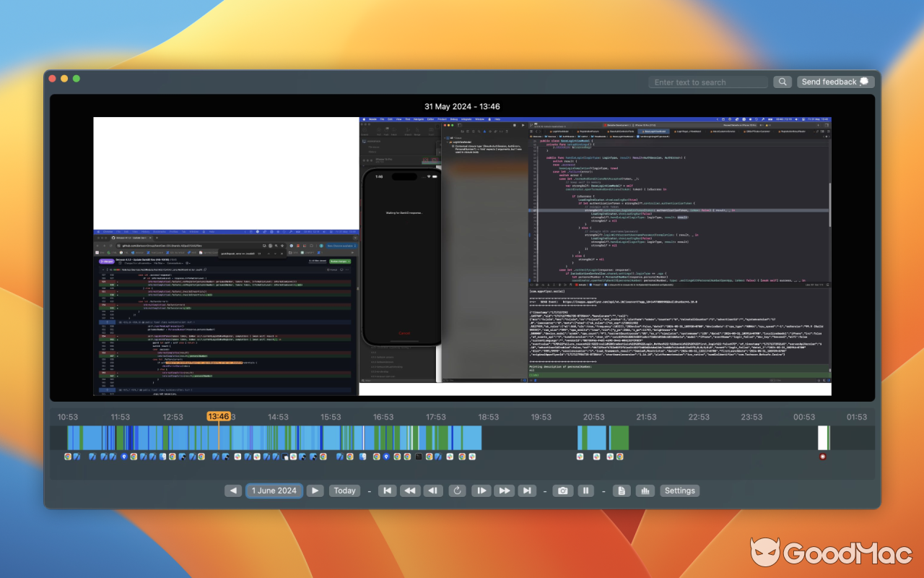
Task: Click the magnifying glass search icon
Action: pyautogui.click(x=782, y=81)
